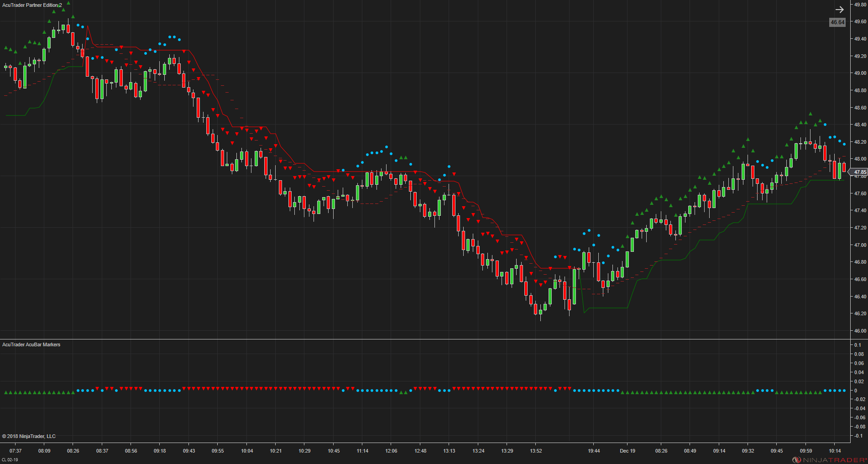Click the -0.1 value on the indicator scale
This screenshot has width=868, height=464.
click(858, 436)
